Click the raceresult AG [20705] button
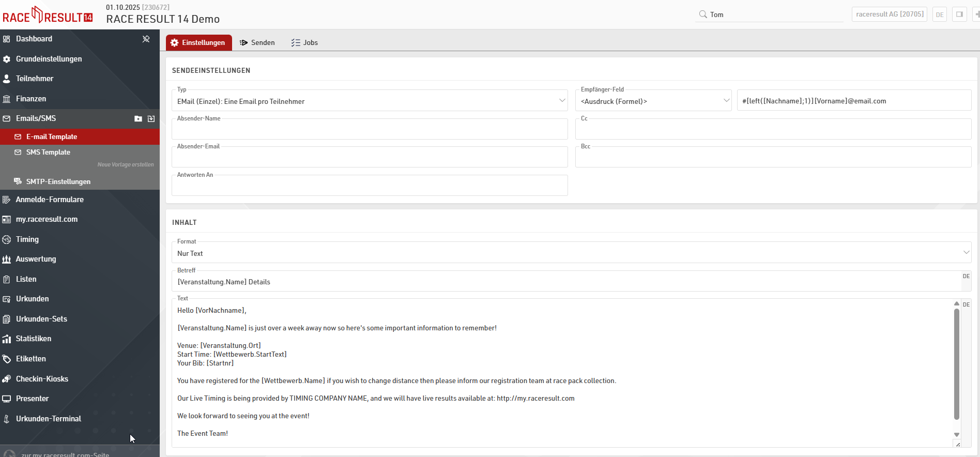This screenshot has width=980, height=457. (889, 14)
